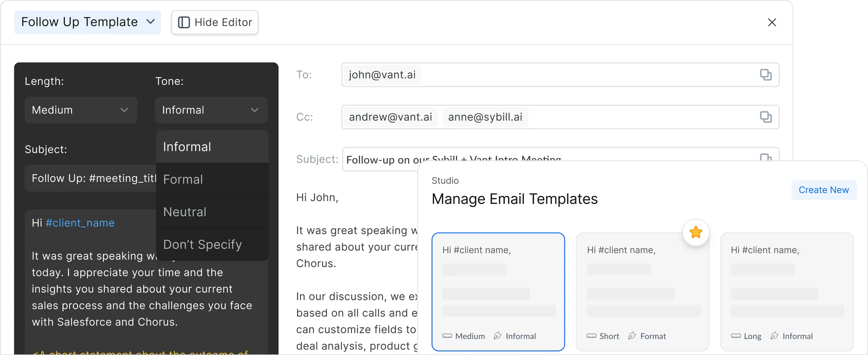
Task: Copy the Cc field addresses
Action: tap(766, 117)
